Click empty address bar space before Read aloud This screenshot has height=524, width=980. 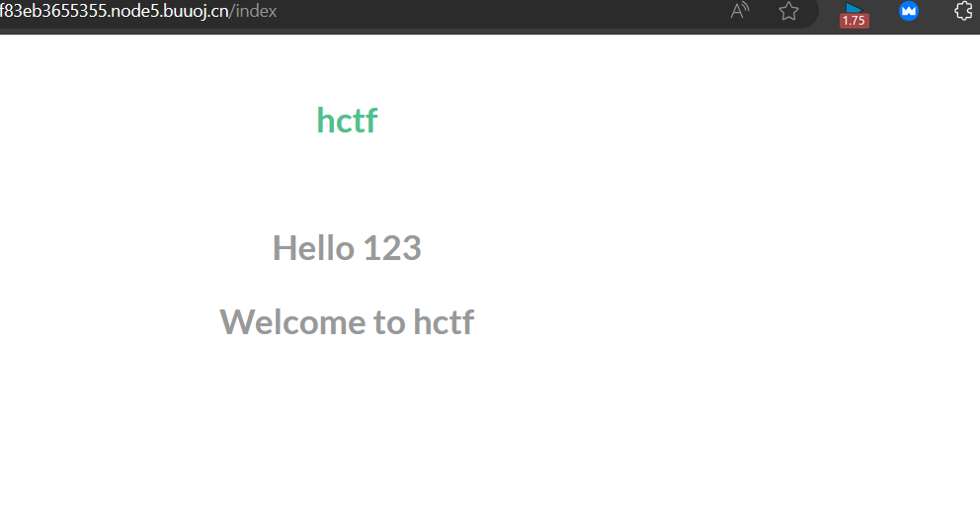[x=500, y=11]
